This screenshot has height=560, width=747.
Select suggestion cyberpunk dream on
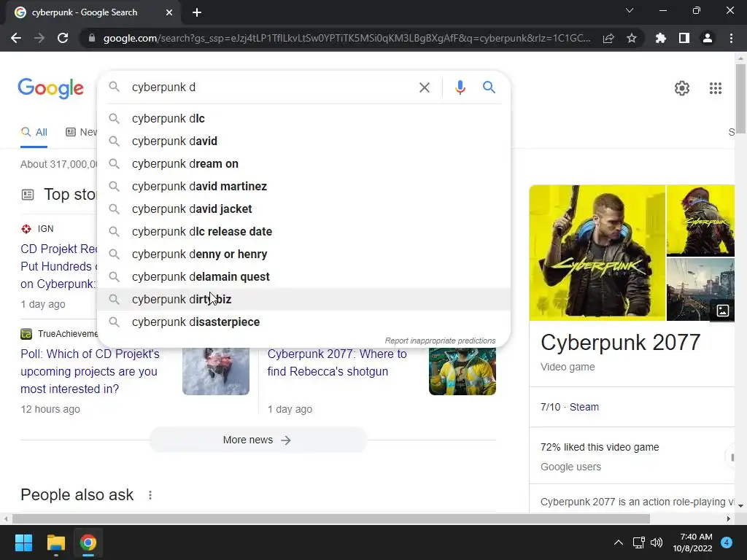(x=303, y=164)
